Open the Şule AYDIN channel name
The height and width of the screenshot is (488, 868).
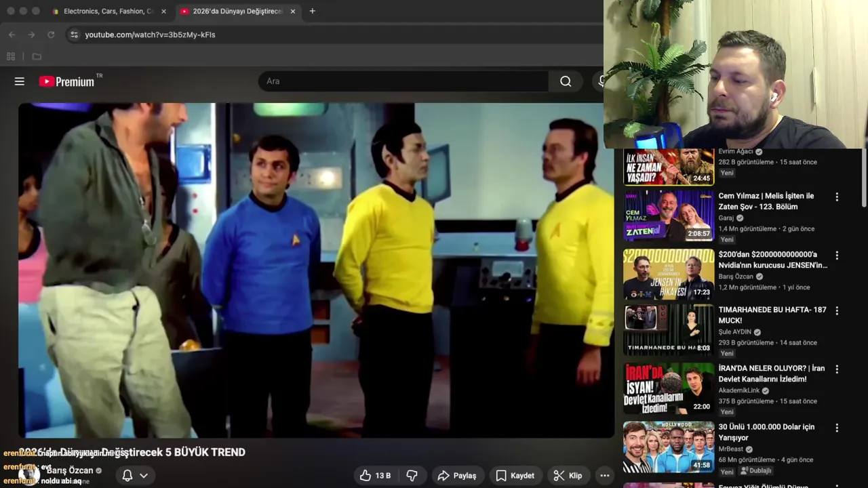735,332
